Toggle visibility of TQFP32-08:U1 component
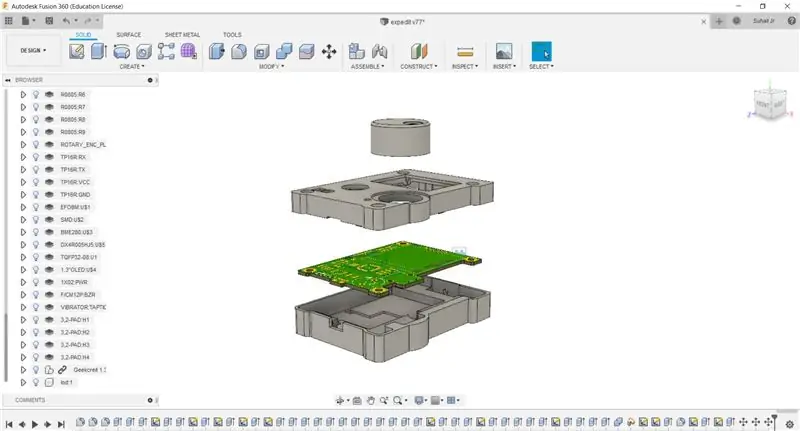800x431 pixels. point(36,257)
